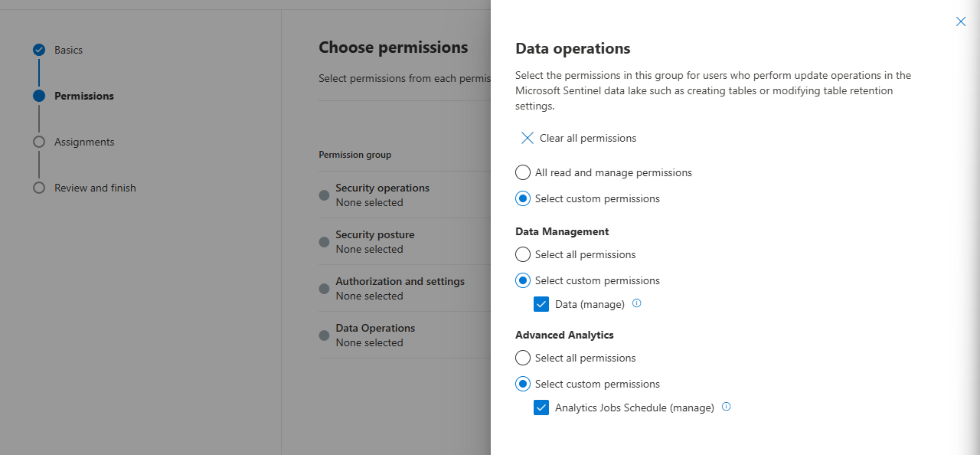Go to the Assignments step
Image resolution: width=980 pixels, height=455 pixels.
pyautogui.click(x=84, y=142)
